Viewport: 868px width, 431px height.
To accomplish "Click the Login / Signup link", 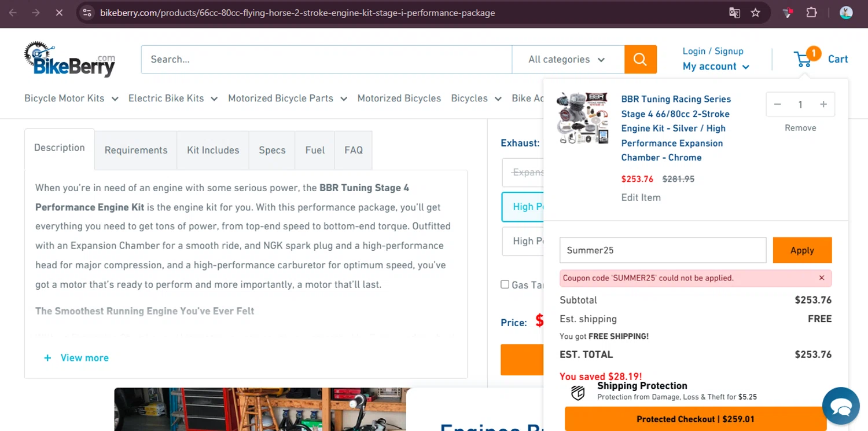I will point(713,51).
